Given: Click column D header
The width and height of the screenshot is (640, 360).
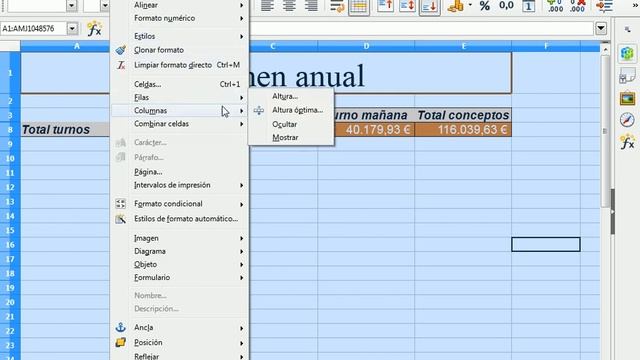Looking at the screenshot, I should pyautogui.click(x=366, y=47).
